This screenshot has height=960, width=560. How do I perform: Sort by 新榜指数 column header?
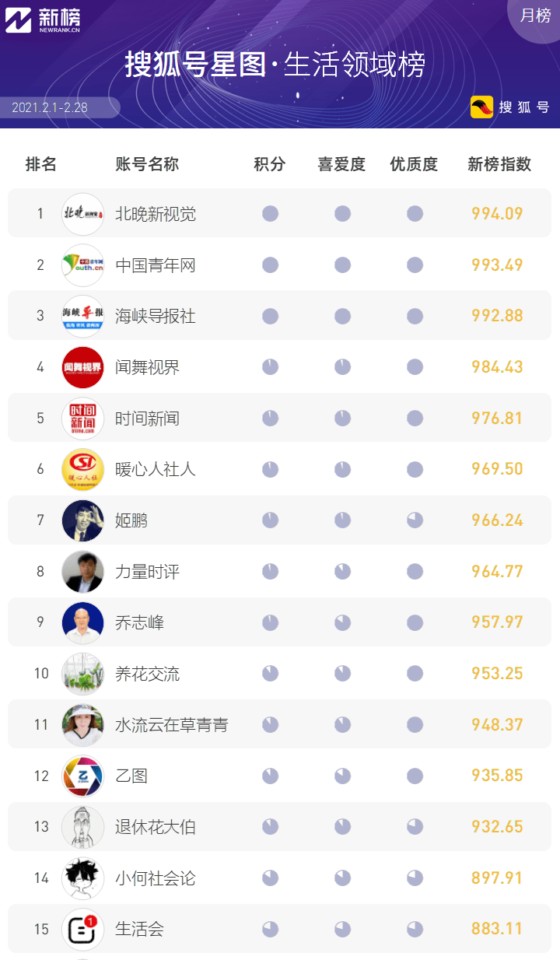click(x=499, y=164)
